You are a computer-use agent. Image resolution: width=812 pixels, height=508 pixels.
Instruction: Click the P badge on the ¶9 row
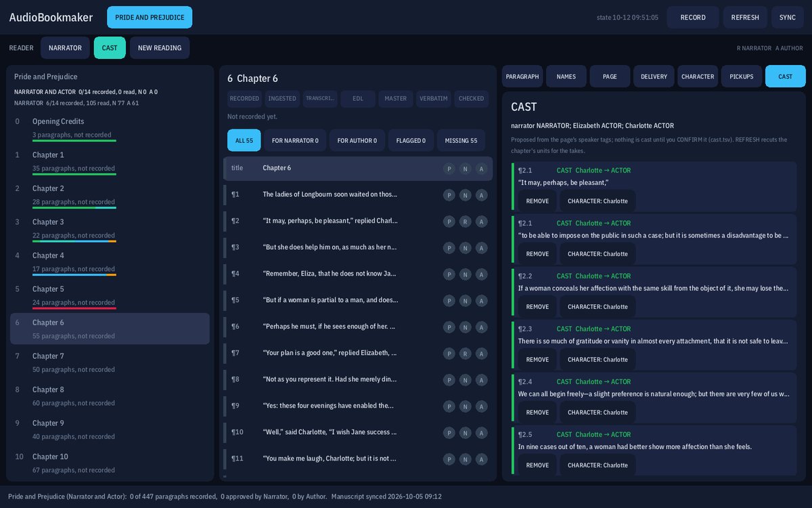point(449,406)
